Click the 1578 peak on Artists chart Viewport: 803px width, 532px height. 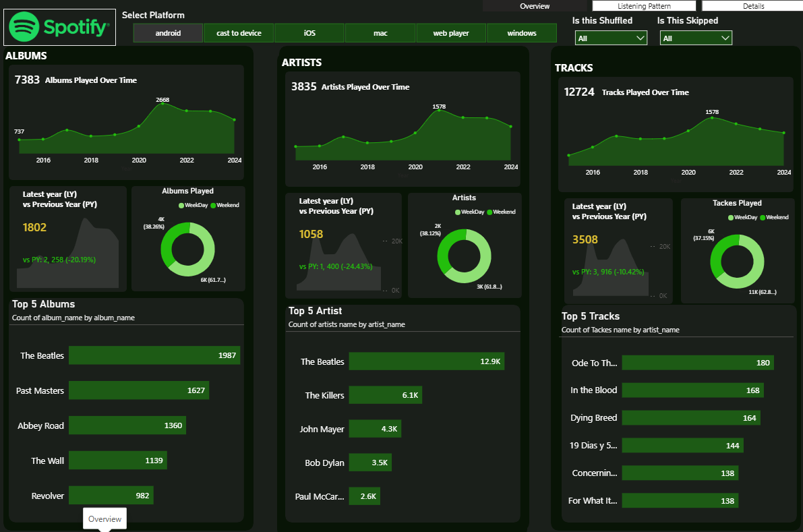[x=439, y=110]
